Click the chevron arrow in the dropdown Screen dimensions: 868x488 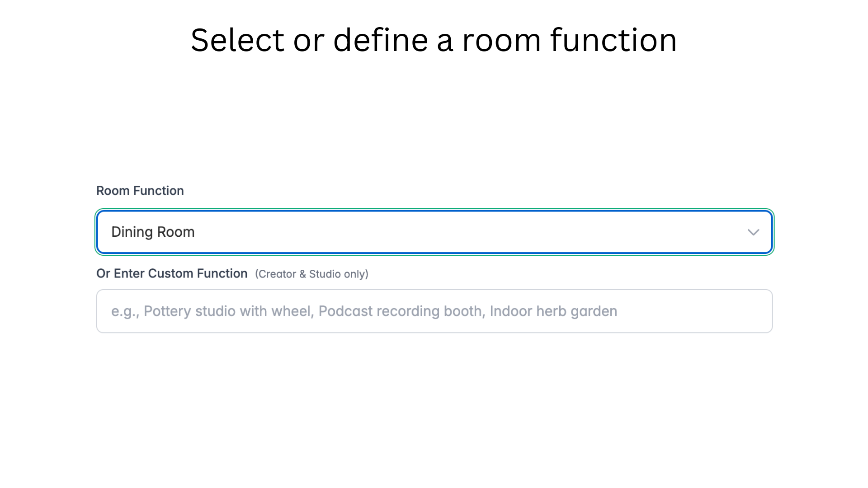click(x=753, y=232)
